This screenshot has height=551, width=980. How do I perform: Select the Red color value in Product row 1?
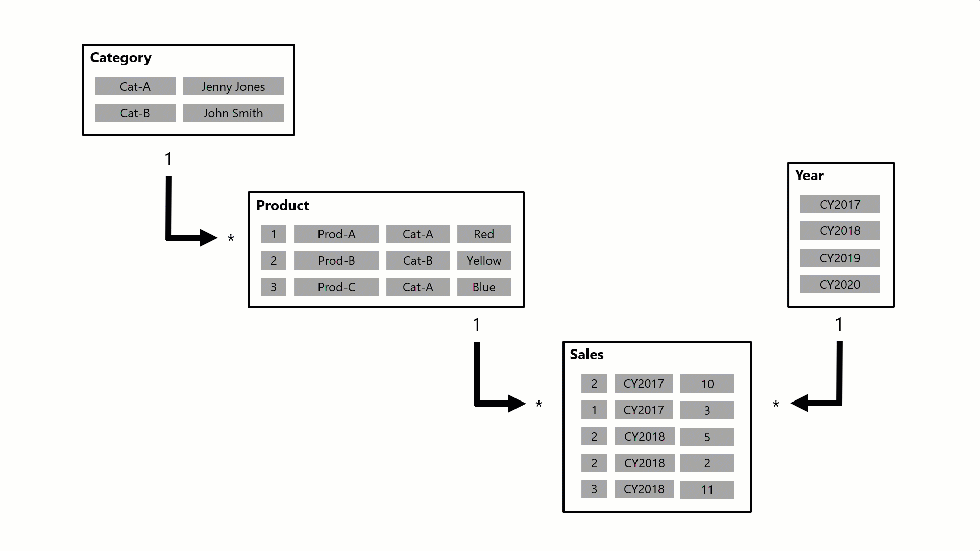(483, 234)
